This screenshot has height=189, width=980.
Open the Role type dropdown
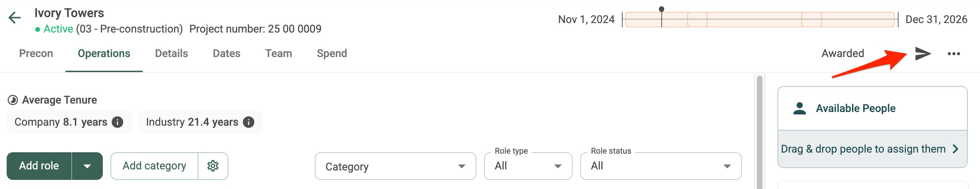coord(528,166)
